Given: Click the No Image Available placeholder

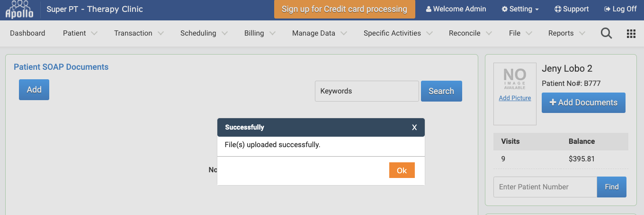Looking at the screenshot, I should pos(515,79).
